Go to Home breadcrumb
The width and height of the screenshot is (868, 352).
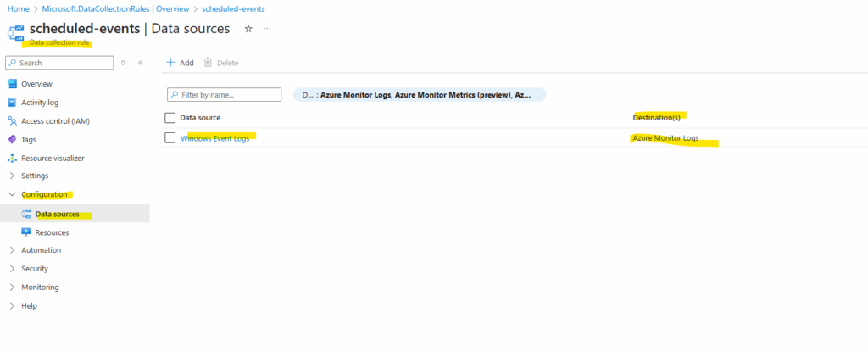[x=19, y=8]
